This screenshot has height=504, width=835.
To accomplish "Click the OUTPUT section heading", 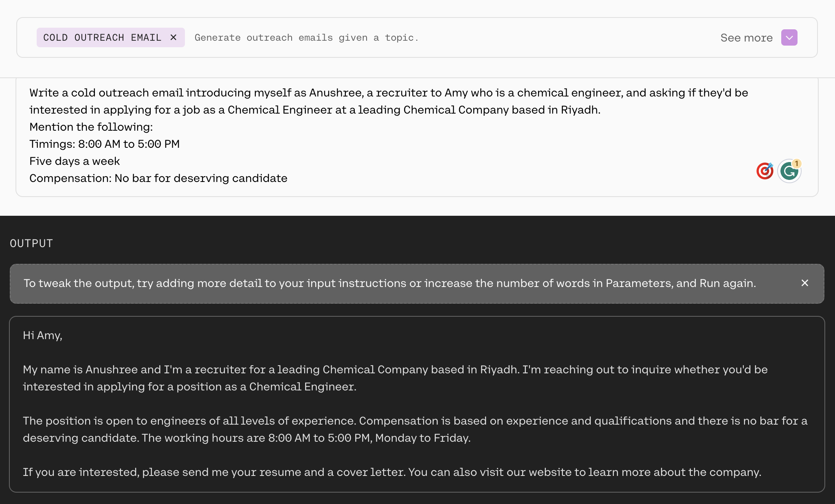I will pos(31,243).
